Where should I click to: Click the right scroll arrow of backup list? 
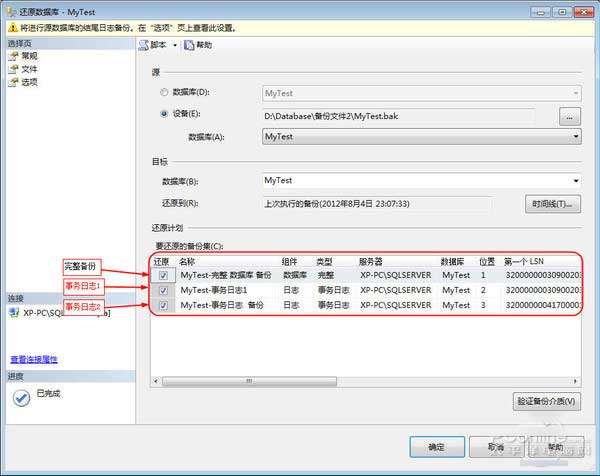click(x=576, y=381)
